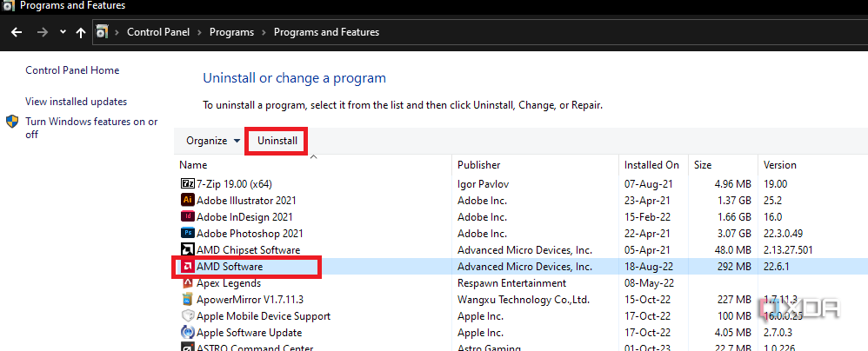Click the red AMD Software icon
The image size is (868, 351).
tap(187, 267)
